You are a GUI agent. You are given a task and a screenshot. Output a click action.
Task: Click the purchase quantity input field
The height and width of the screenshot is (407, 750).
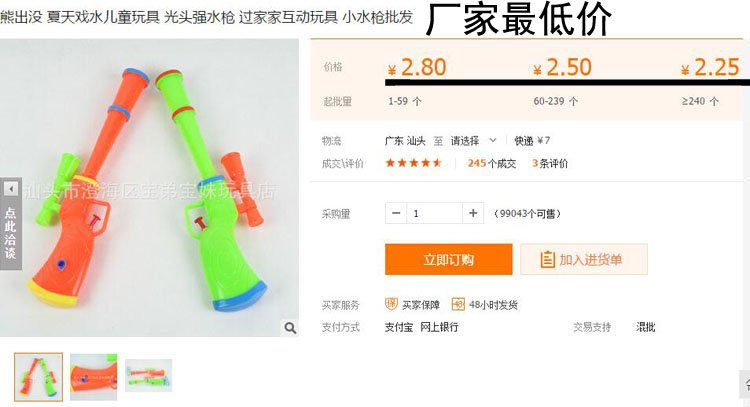pos(434,213)
